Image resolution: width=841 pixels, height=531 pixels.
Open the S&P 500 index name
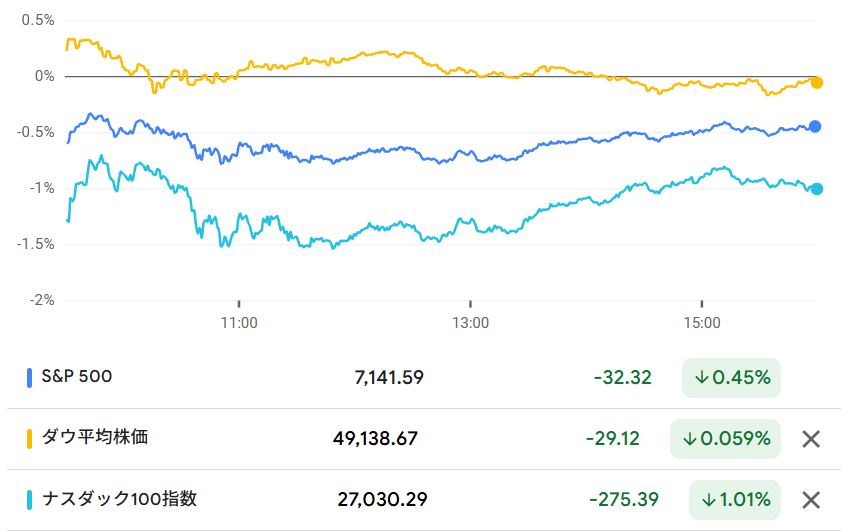click(77, 377)
